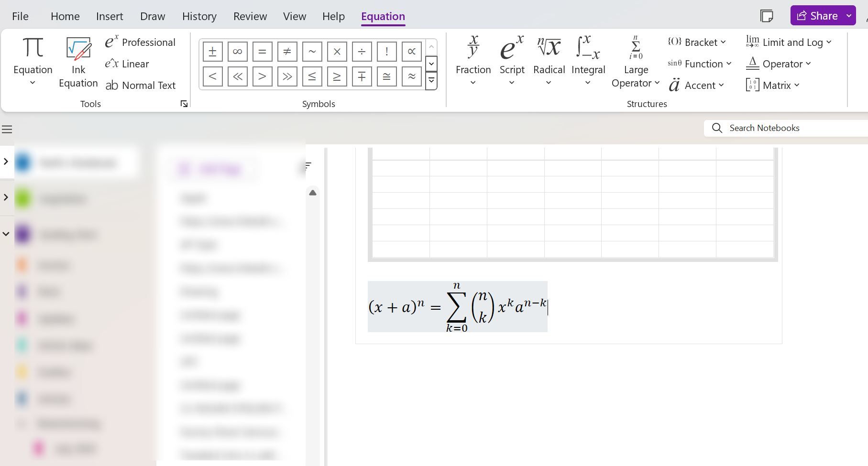This screenshot has height=466, width=868.
Task: Insert the approximately-equal symbol
Action: (x=411, y=76)
